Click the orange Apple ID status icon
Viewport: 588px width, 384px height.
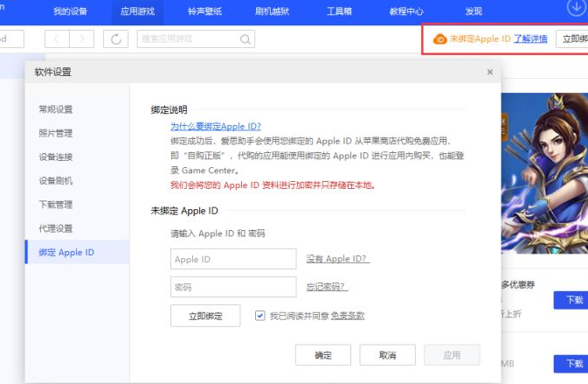point(439,39)
